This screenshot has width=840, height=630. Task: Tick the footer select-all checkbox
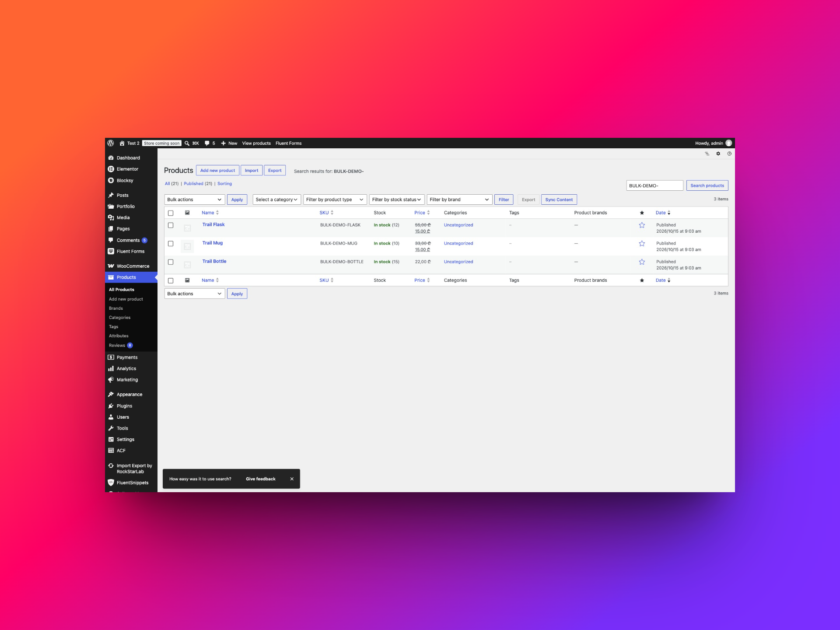171,280
